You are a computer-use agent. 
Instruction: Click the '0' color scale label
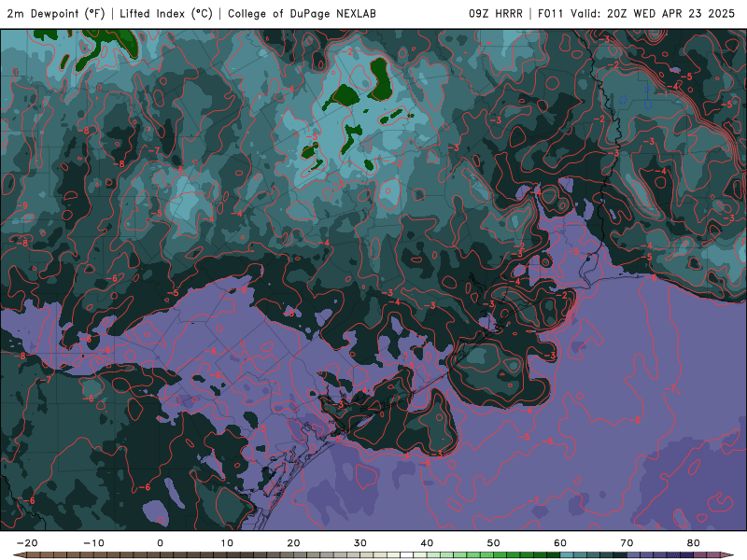[160, 543]
